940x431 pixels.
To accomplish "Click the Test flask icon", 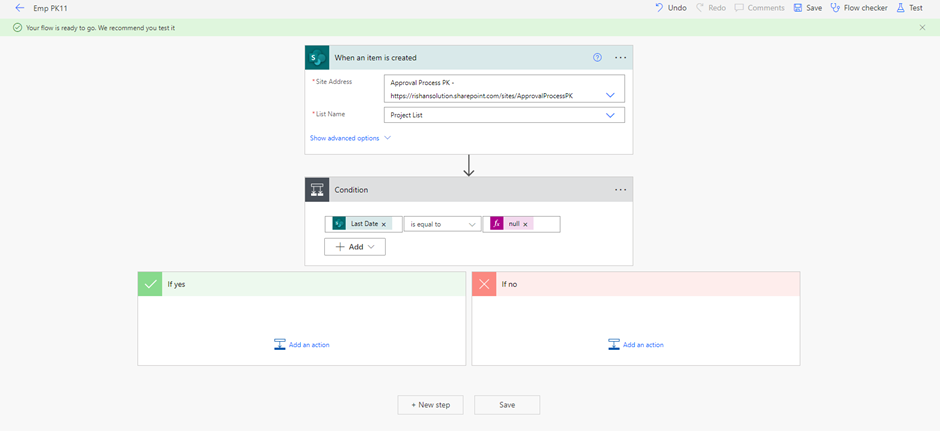I will coord(901,8).
